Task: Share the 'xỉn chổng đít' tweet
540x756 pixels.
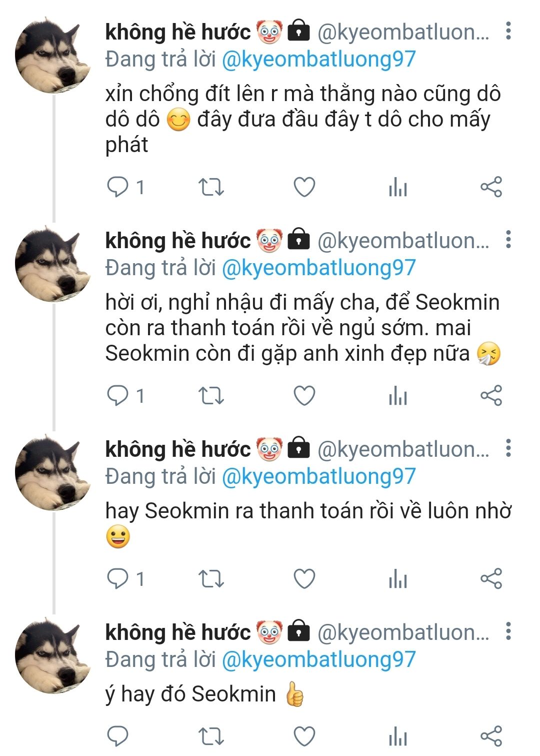Action: [491, 188]
